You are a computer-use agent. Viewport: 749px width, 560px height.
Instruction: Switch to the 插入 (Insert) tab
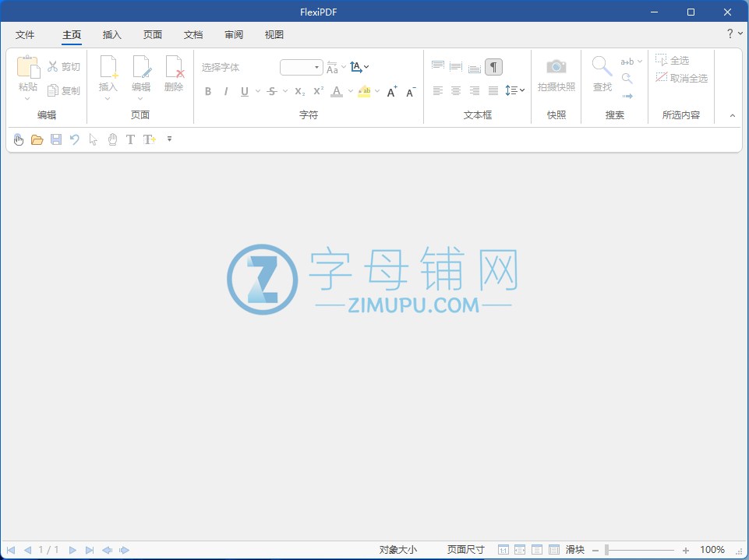[x=112, y=34]
